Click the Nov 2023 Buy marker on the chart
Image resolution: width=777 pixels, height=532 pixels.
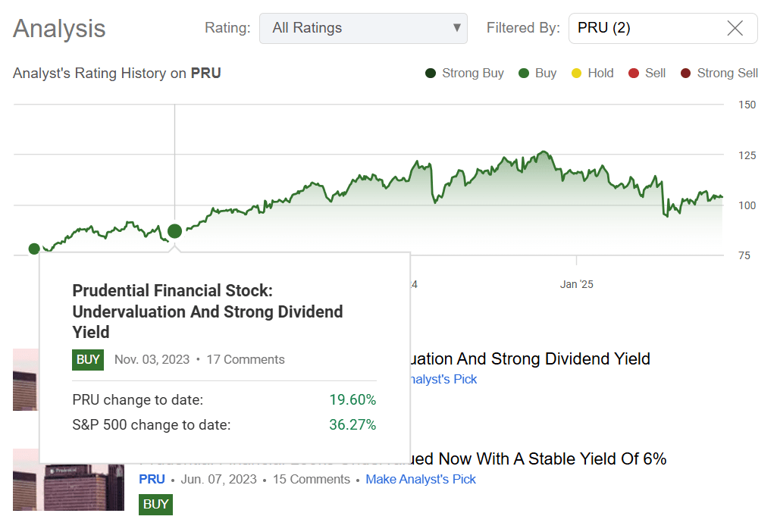click(x=174, y=231)
